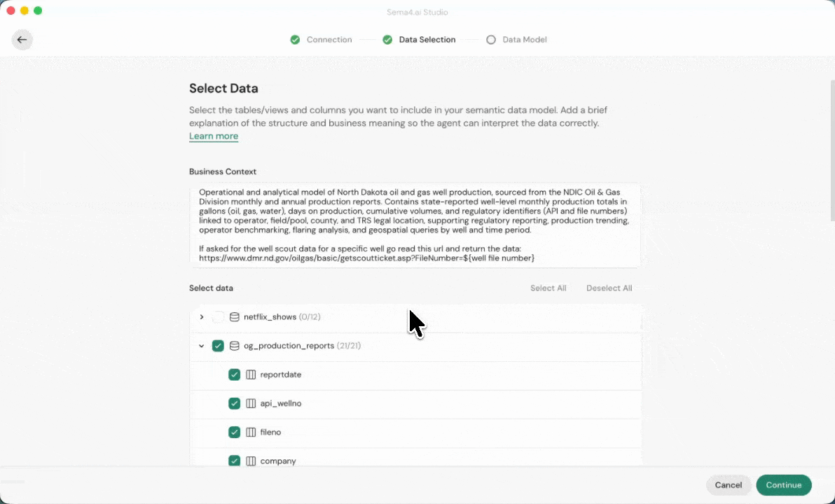The width and height of the screenshot is (835, 504).
Task: Click the og_production_reports database icon
Action: (x=235, y=346)
